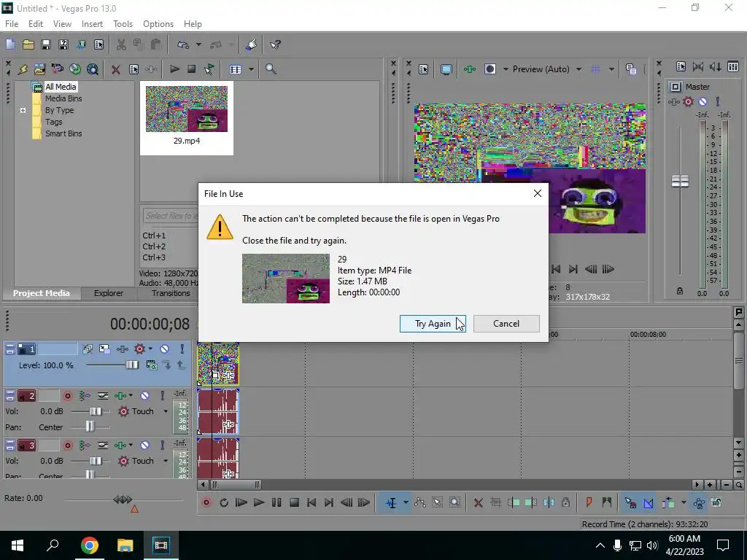Open the Tools menu
Screen dimensions: 747x560
click(123, 24)
